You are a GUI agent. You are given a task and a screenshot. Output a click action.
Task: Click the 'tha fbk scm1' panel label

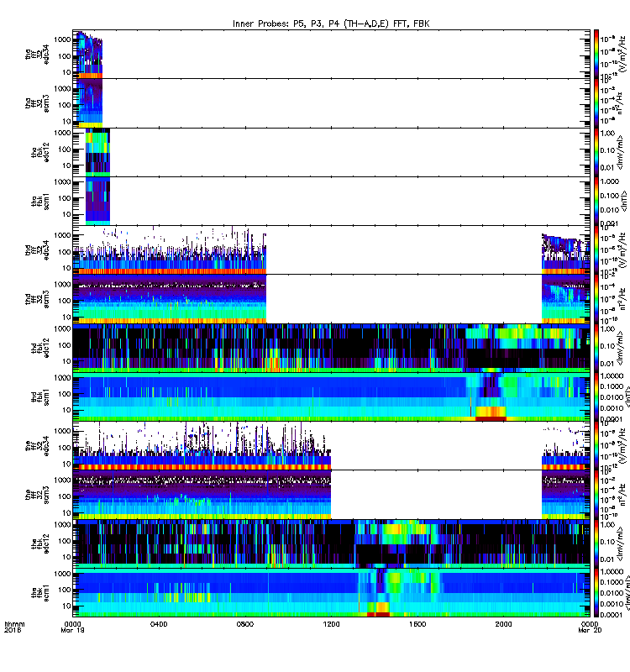40,202
